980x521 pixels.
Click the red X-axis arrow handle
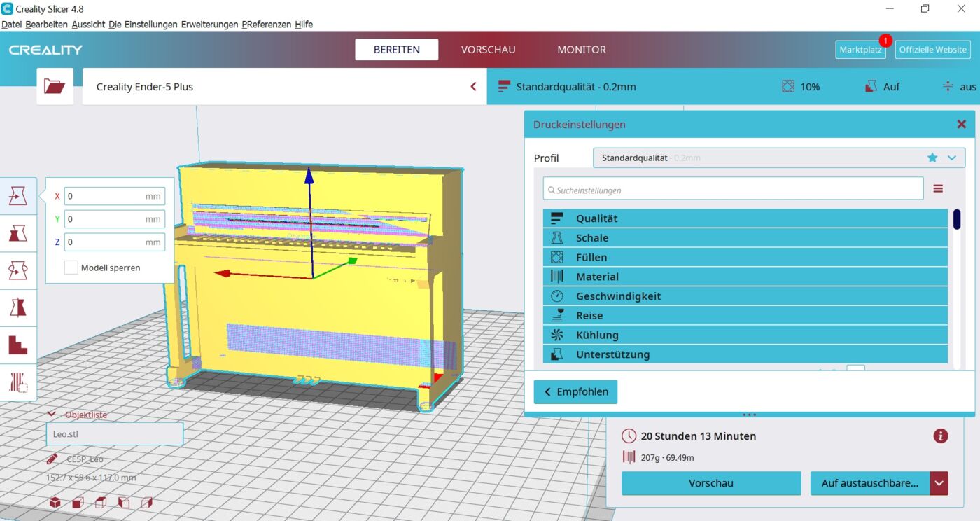tap(223, 273)
